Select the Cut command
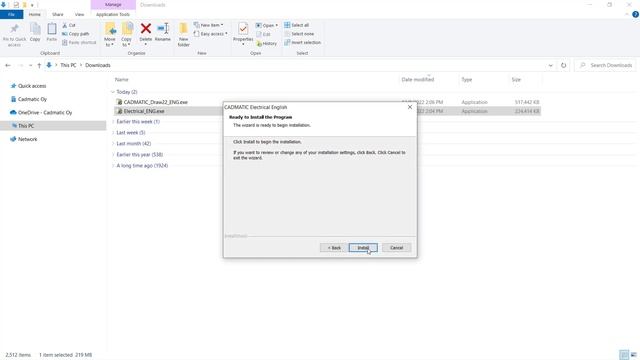640x360 pixels. (69, 25)
